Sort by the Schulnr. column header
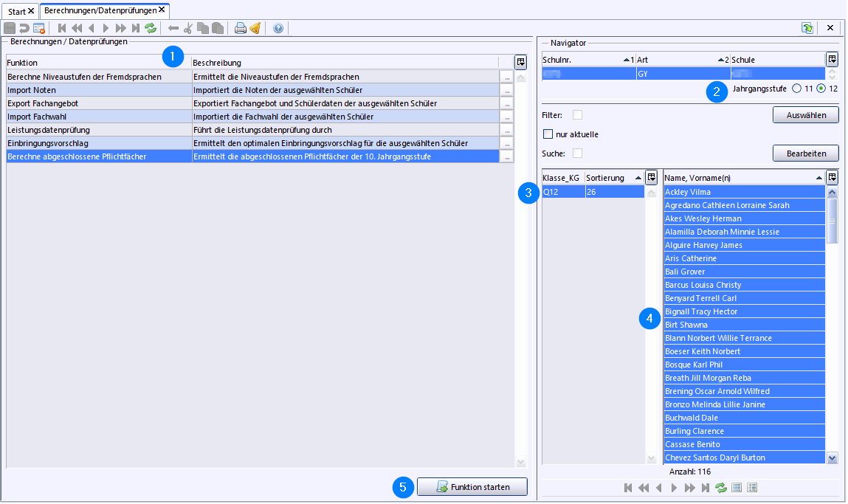The height and width of the screenshot is (504, 848). pyautogui.click(x=588, y=60)
